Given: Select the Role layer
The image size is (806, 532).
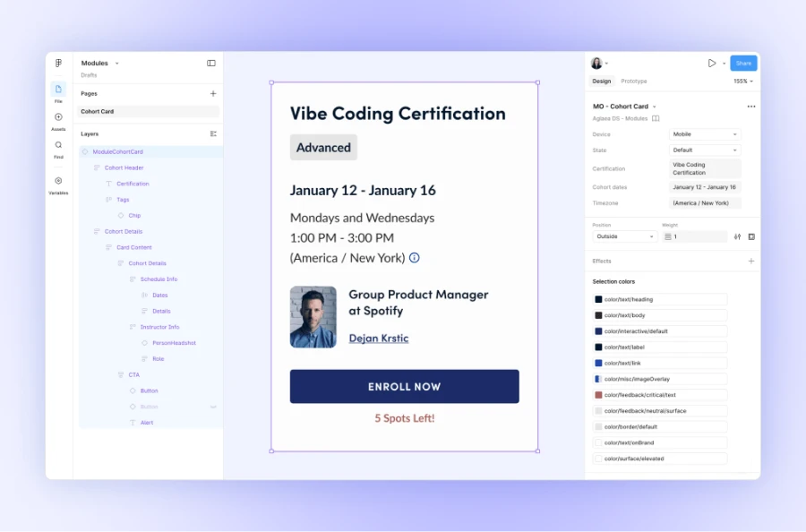Looking at the screenshot, I should (x=159, y=359).
